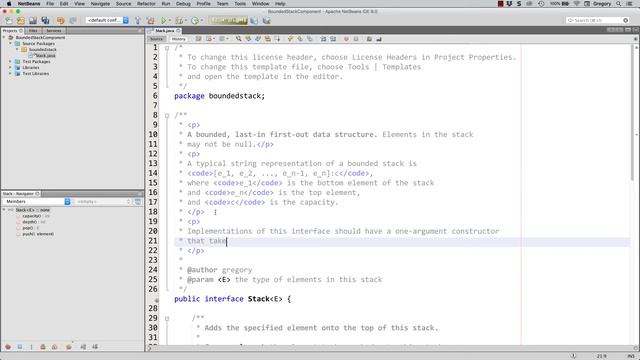This screenshot has width=640, height=360.
Task: Click Next Bookmark editor icon
Action: pos(300,39)
